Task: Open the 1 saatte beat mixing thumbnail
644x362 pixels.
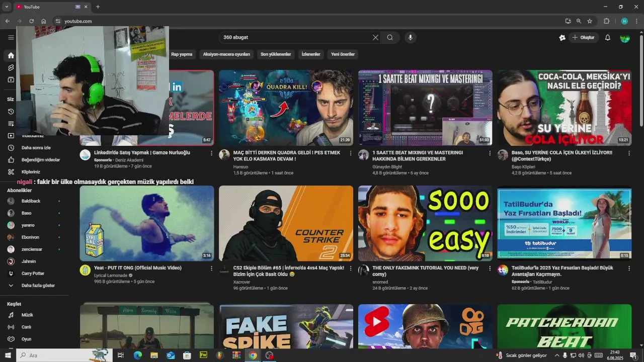Action: pyautogui.click(x=425, y=108)
